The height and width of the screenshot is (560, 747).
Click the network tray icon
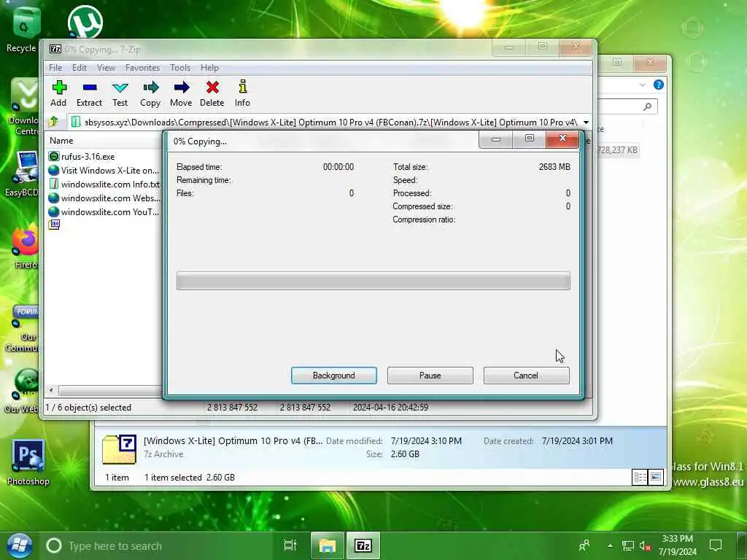628,545
